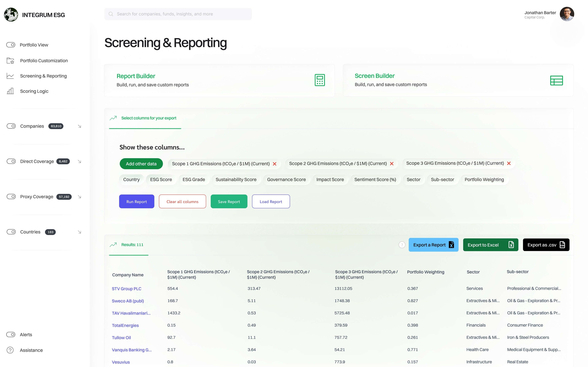Remove the Scope 1 GHG Emissions column
Viewport: 588px width, 367px height.
275,164
